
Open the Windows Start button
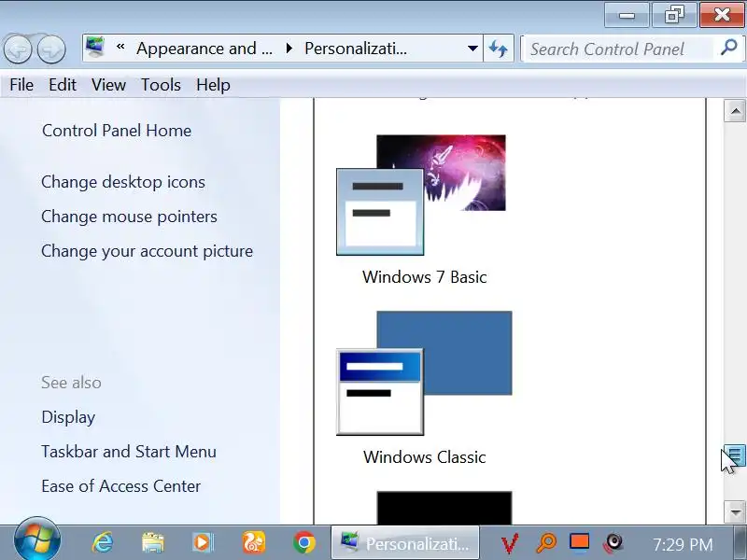(37, 540)
